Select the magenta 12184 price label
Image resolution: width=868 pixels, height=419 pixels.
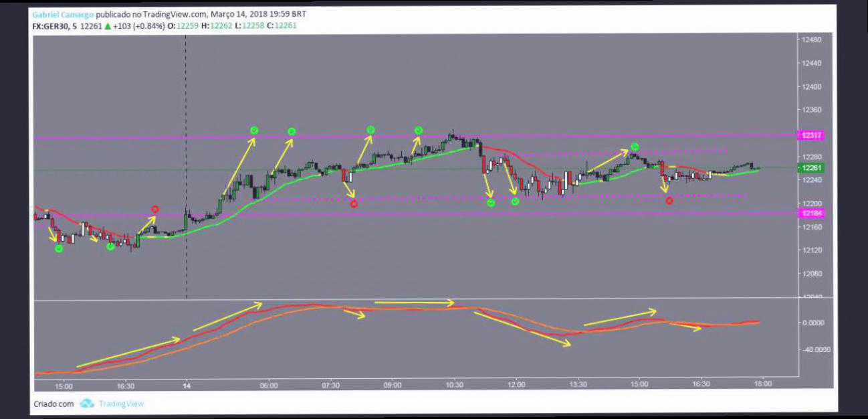pos(812,213)
